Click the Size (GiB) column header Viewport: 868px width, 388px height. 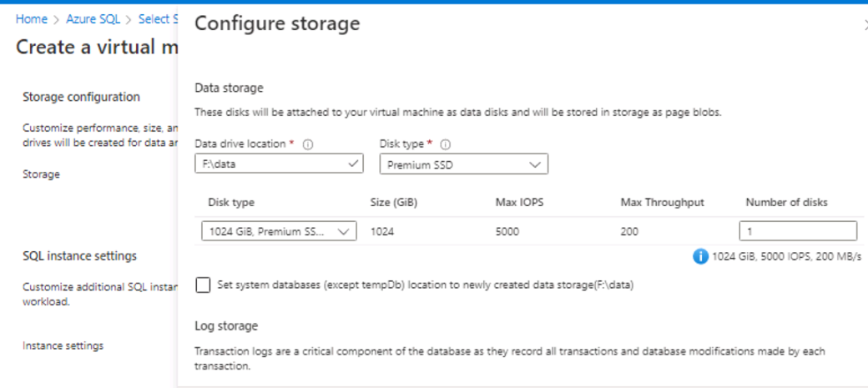coord(396,202)
